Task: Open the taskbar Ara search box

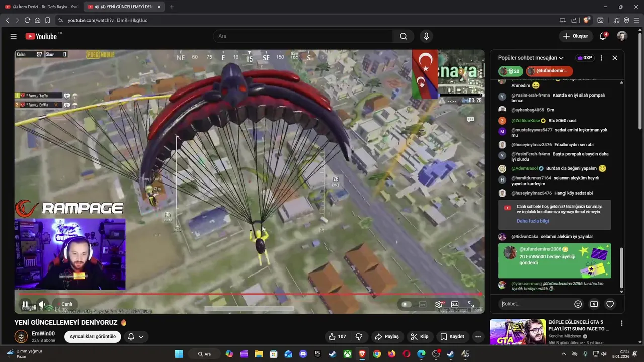Action: 205,354
